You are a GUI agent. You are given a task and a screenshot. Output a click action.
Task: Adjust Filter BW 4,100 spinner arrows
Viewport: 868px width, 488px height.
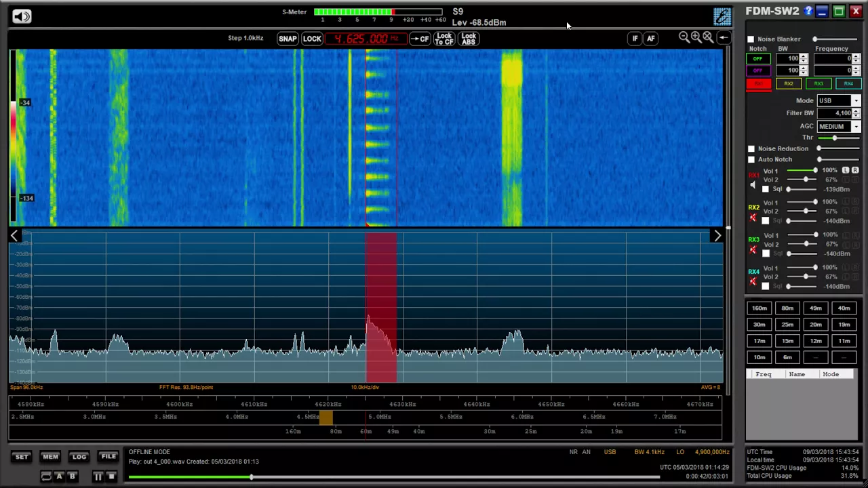(x=856, y=113)
